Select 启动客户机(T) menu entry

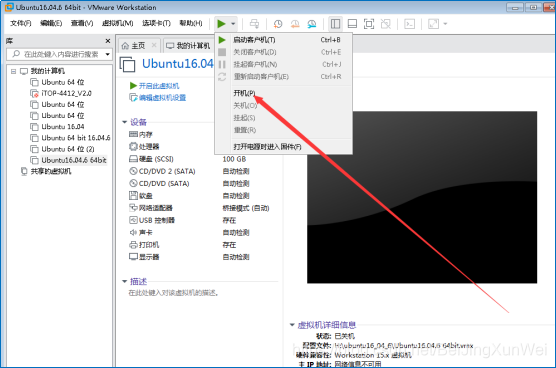(283, 40)
